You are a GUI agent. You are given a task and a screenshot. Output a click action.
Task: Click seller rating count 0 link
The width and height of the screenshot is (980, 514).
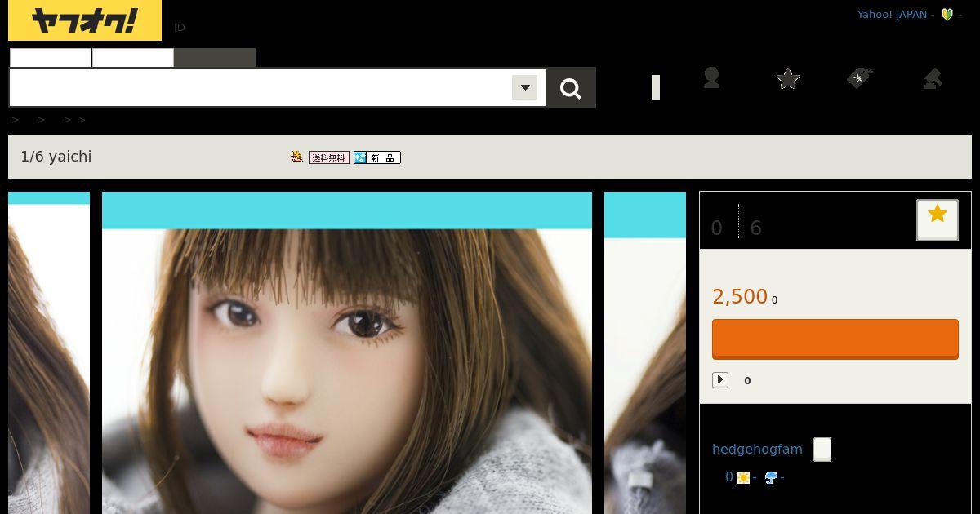tap(729, 477)
